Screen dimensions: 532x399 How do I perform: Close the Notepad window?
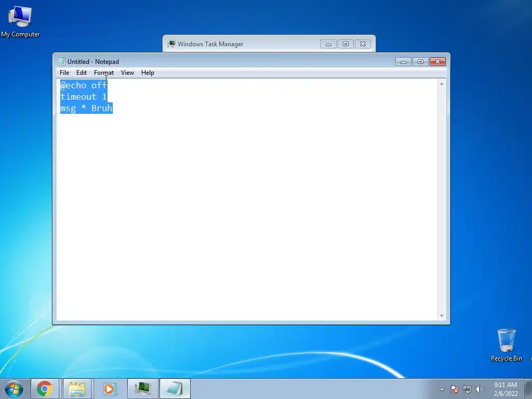point(437,62)
